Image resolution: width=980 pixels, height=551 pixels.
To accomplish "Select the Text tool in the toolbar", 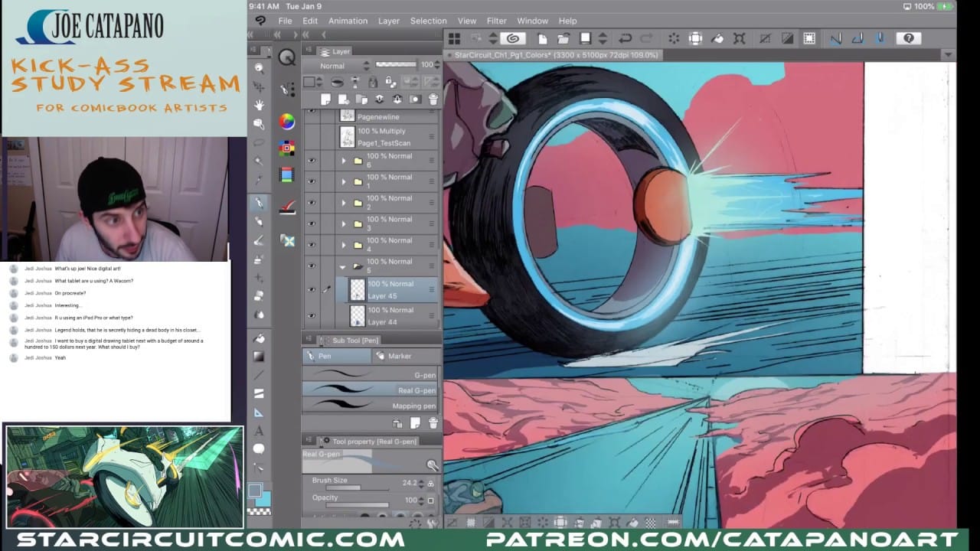I will click(x=259, y=431).
